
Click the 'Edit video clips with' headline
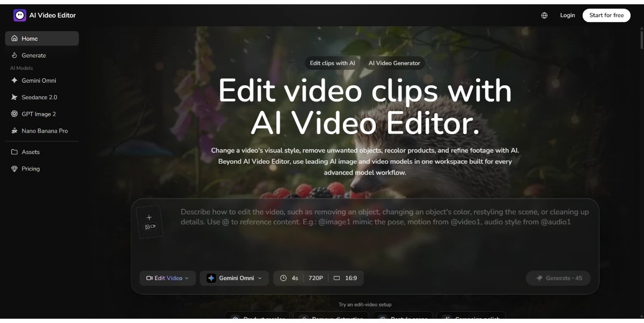tap(365, 91)
